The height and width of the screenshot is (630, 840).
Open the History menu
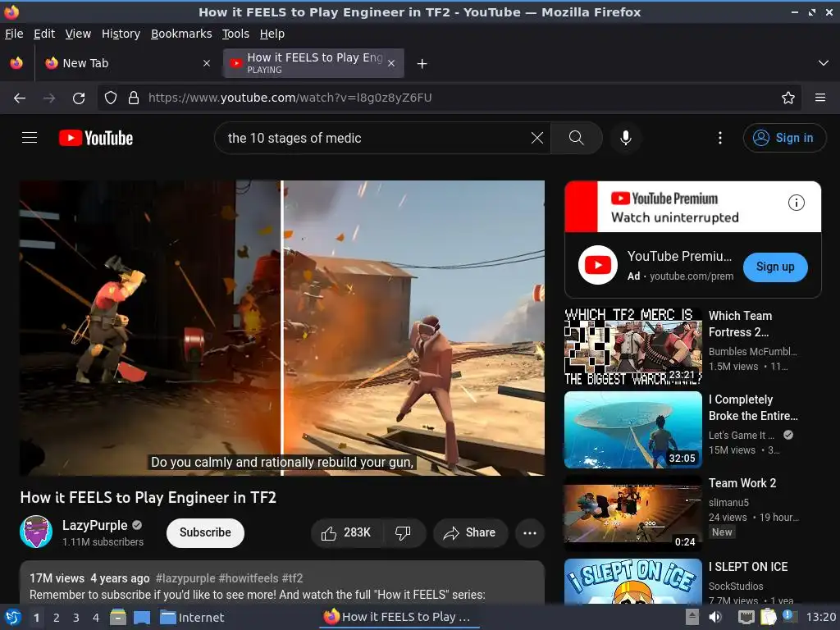(x=121, y=34)
